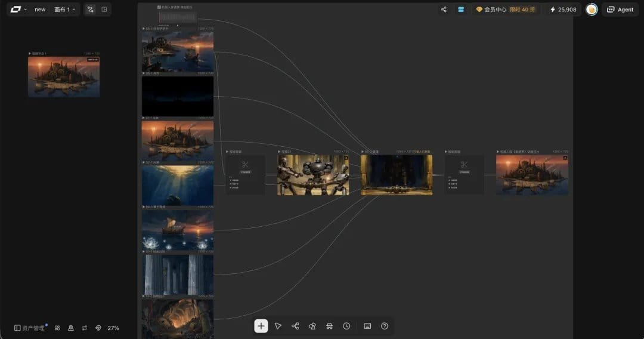
Task: Open the user avatar profile
Action: click(x=592, y=10)
